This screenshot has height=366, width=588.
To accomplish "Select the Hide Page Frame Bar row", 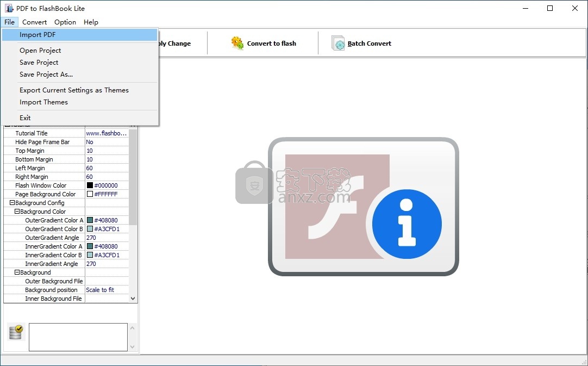I will (x=66, y=142).
